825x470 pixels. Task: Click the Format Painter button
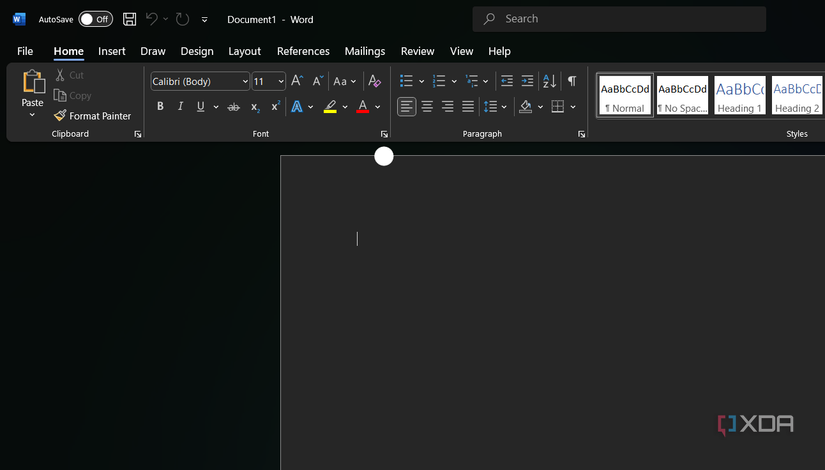point(93,116)
